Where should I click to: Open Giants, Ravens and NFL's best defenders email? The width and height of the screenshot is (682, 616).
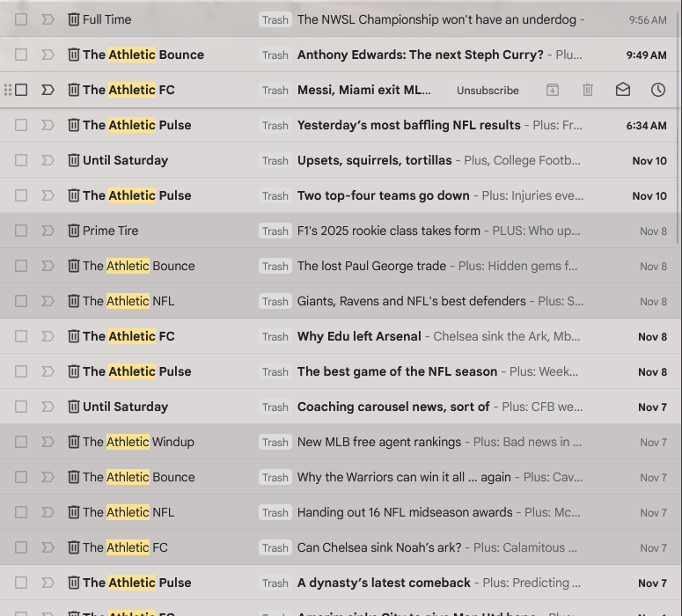[x=412, y=301]
